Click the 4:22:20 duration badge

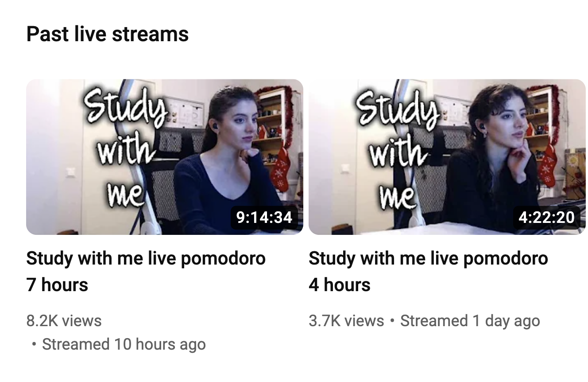pyautogui.click(x=547, y=217)
